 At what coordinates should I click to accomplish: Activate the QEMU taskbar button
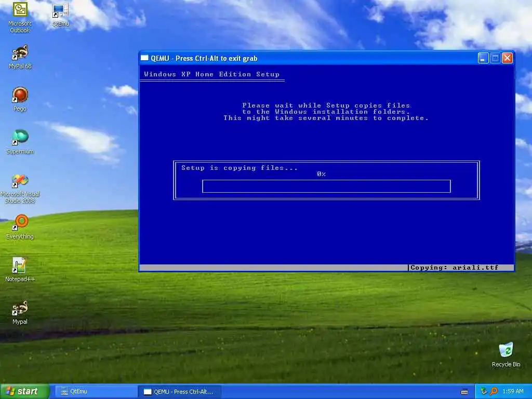[x=180, y=392]
